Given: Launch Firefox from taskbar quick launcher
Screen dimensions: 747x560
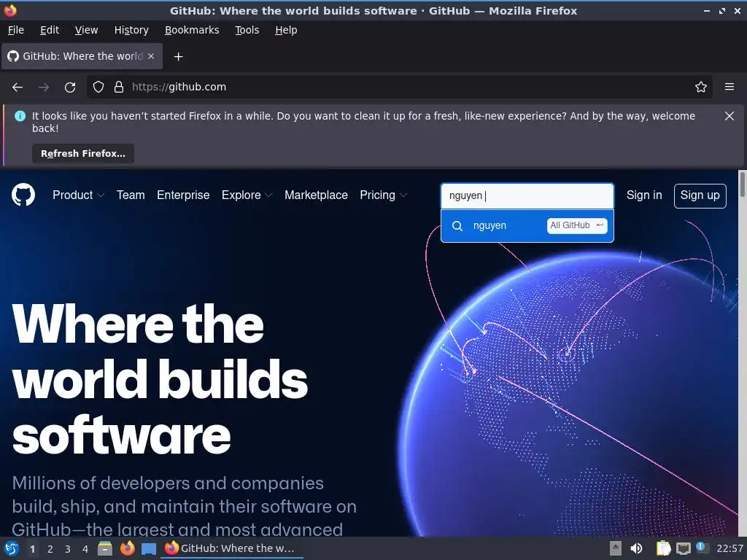Looking at the screenshot, I should pos(127,548).
